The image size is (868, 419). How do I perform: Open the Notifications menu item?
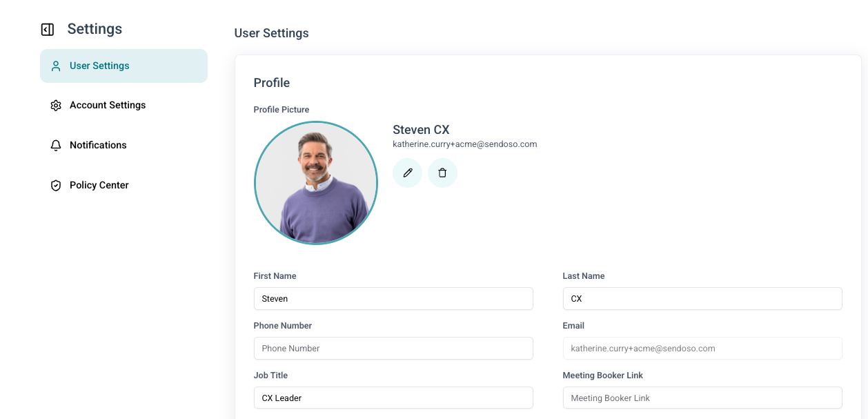pyautogui.click(x=124, y=145)
